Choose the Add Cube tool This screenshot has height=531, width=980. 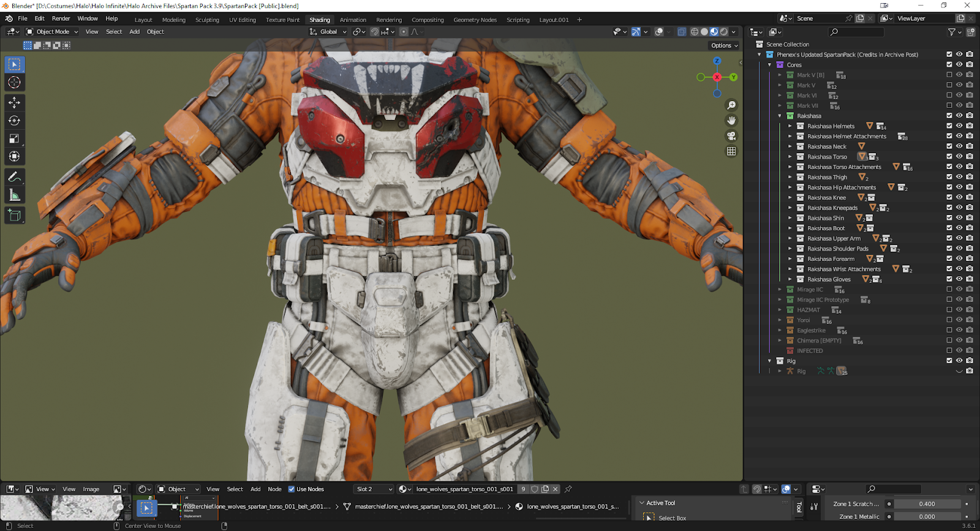point(15,216)
